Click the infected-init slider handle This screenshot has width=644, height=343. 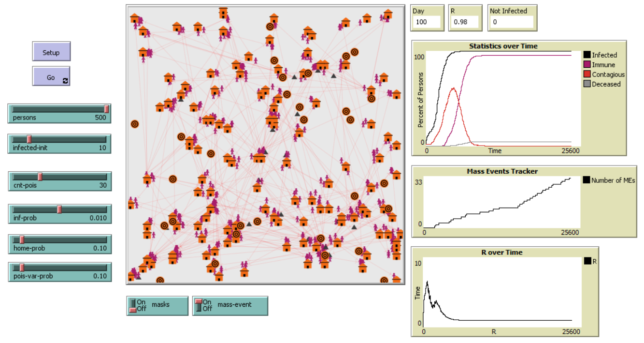29,139
